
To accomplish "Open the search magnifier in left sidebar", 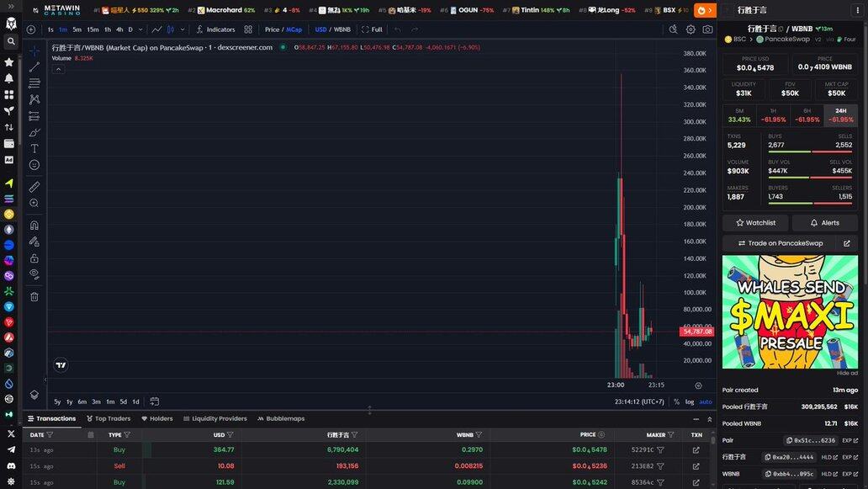I will tap(10, 41).
